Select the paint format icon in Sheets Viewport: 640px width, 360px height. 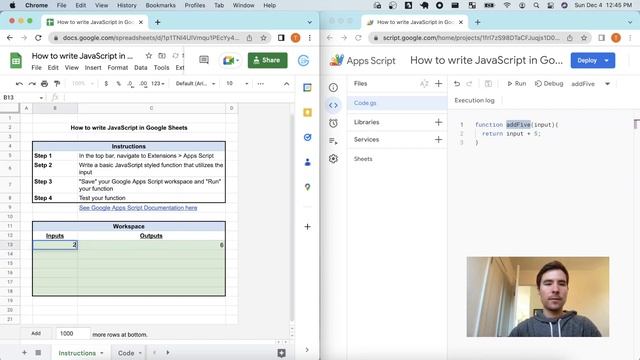pos(57,84)
